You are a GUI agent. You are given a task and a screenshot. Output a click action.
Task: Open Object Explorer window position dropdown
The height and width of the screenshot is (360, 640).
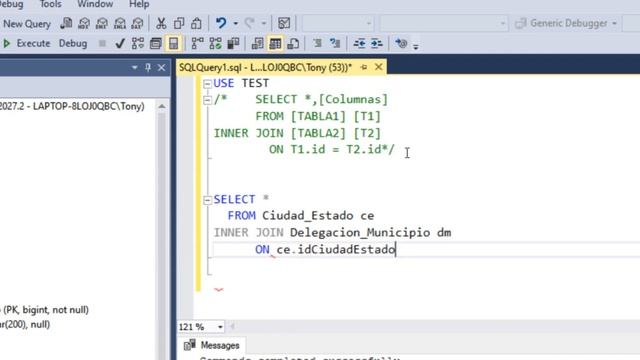(134, 67)
